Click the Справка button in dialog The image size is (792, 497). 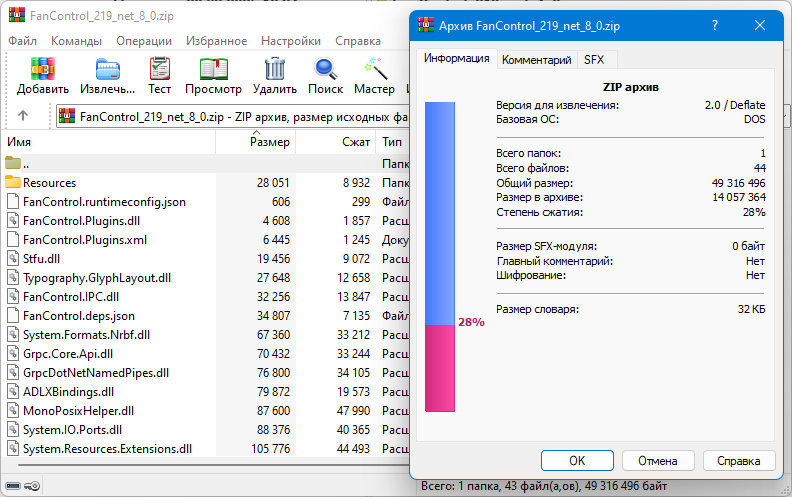(x=738, y=461)
